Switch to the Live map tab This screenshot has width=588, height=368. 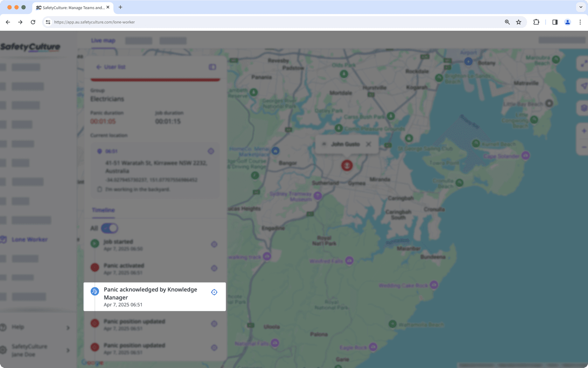coord(103,40)
